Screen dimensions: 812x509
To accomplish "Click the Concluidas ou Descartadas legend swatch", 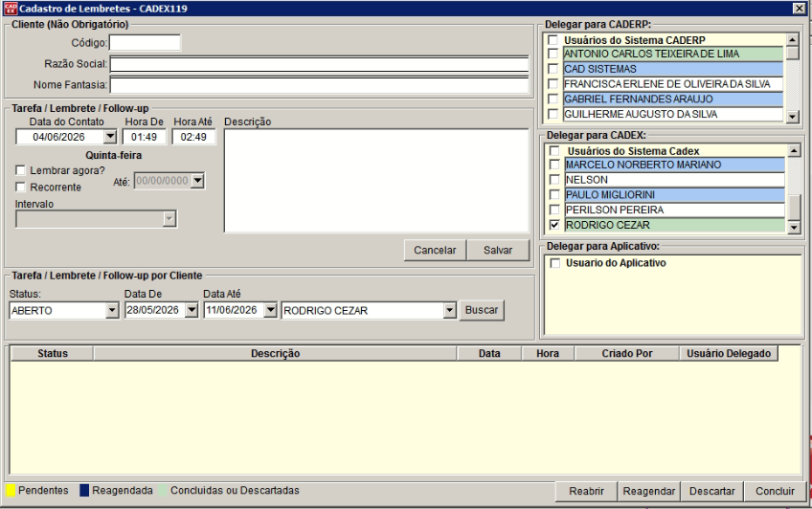I will [x=163, y=491].
